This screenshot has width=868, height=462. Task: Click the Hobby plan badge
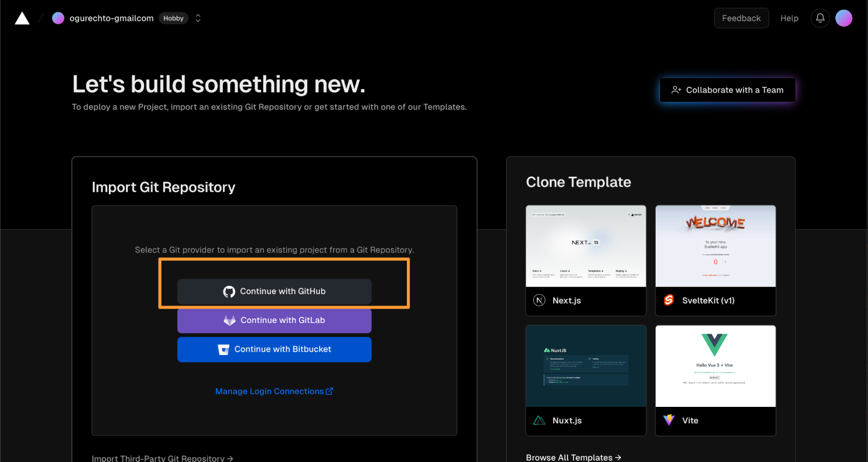pyautogui.click(x=173, y=18)
